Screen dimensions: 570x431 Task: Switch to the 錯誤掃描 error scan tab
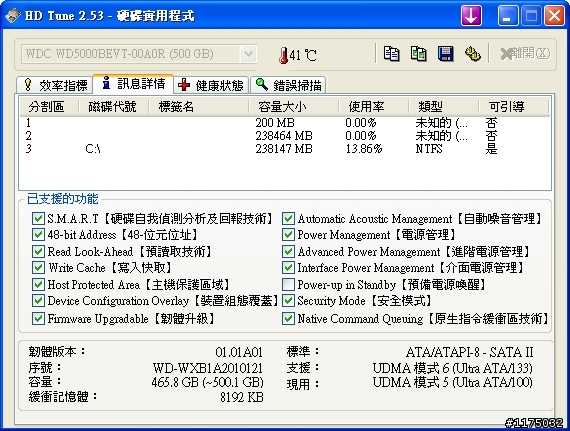pyautogui.click(x=288, y=85)
